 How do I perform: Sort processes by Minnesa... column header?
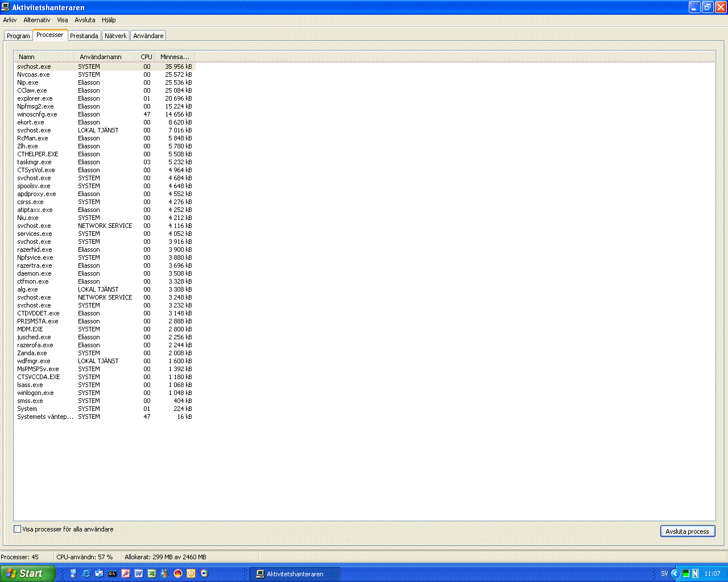coord(175,57)
